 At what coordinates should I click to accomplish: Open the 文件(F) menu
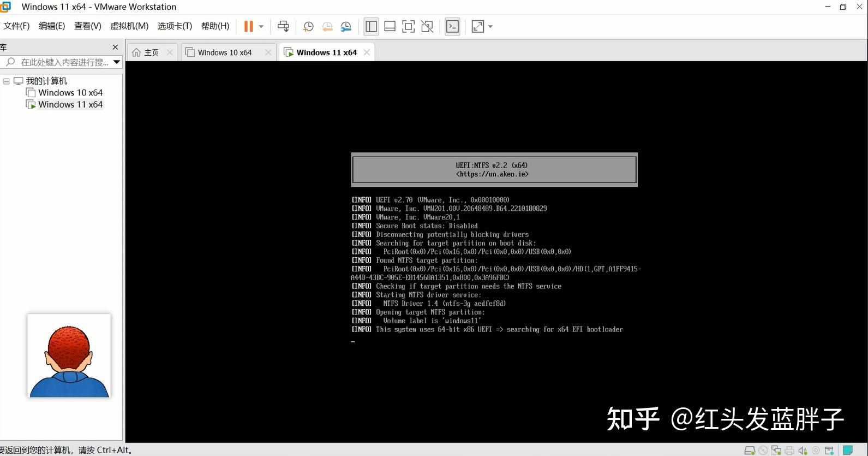17,26
